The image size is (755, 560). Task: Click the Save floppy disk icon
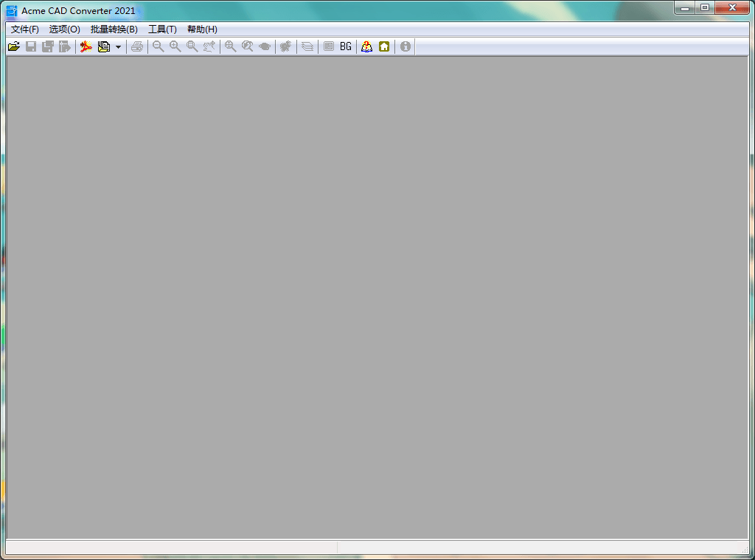pos(31,46)
